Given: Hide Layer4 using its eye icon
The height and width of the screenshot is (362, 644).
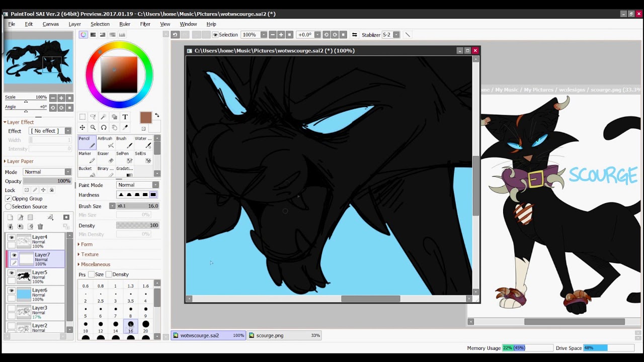Looking at the screenshot, I should [x=12, y=237].
